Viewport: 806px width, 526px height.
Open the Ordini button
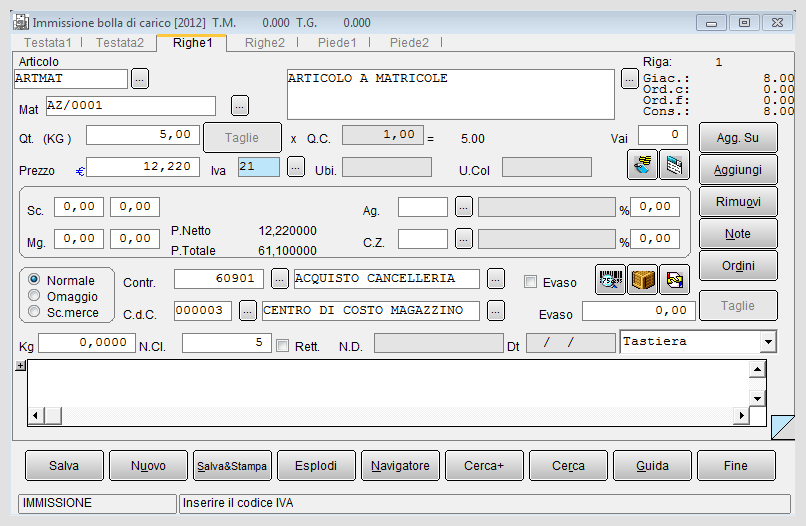click(738, 265)
